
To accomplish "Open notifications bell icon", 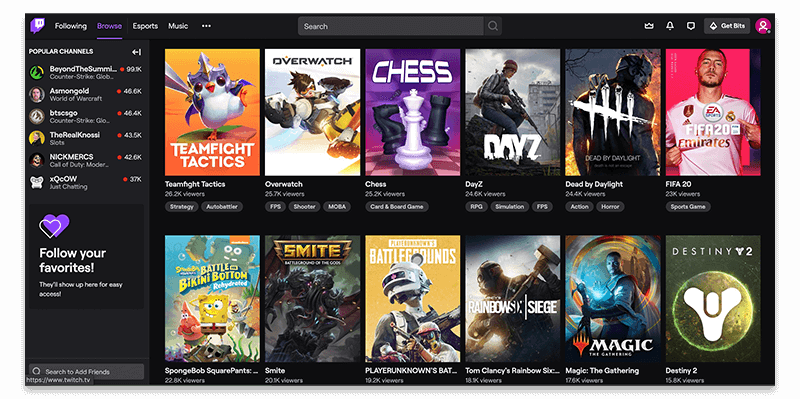I will [x=670, y=26].
